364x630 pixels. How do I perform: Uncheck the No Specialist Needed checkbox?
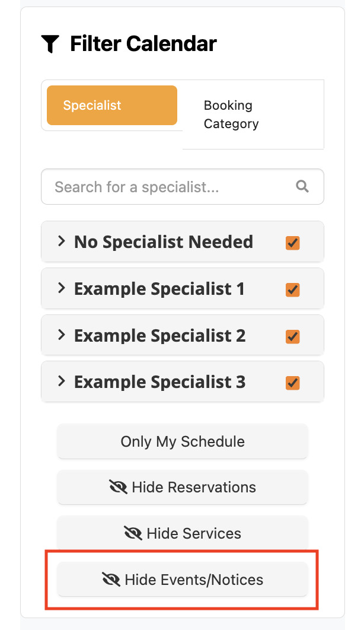tap(292, 243)
